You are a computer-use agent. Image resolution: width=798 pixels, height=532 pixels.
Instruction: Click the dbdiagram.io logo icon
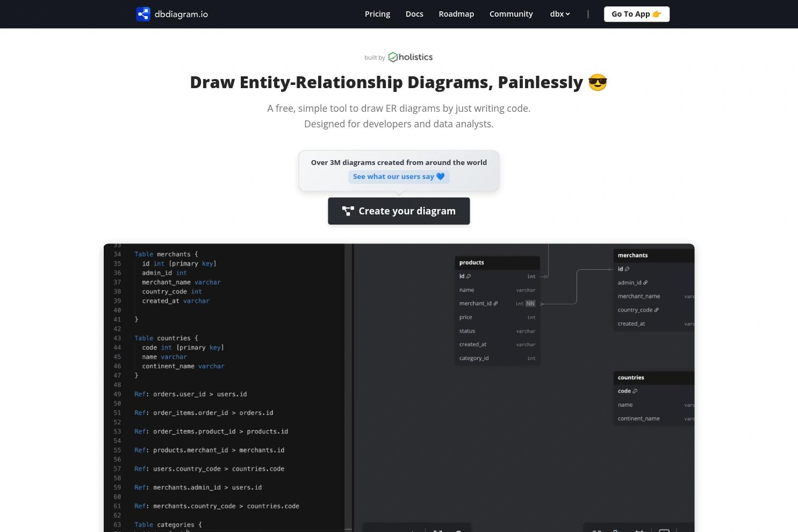point(143,14)
